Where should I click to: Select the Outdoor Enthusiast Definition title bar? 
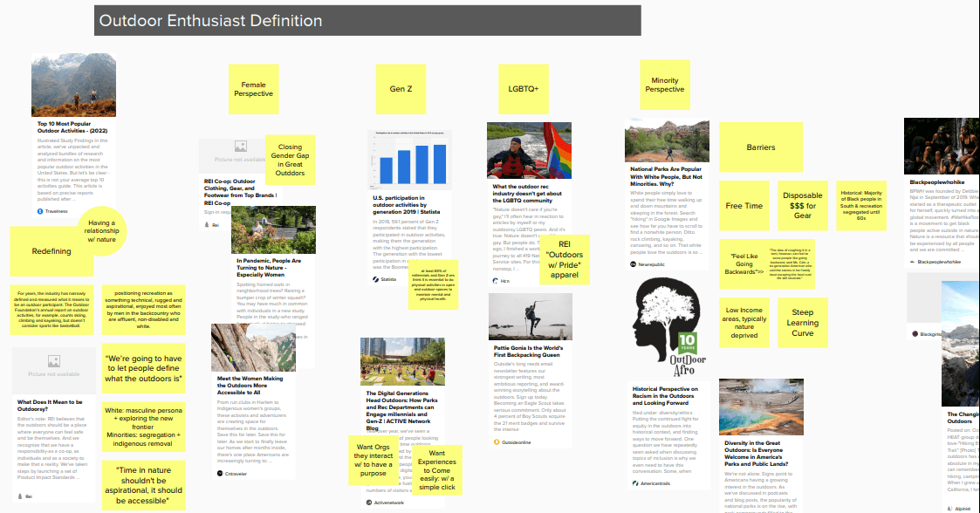coord(367,21)
